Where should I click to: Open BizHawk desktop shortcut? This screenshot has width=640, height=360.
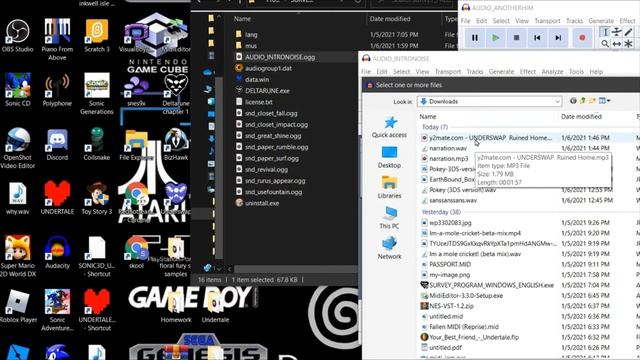point(176,144)
